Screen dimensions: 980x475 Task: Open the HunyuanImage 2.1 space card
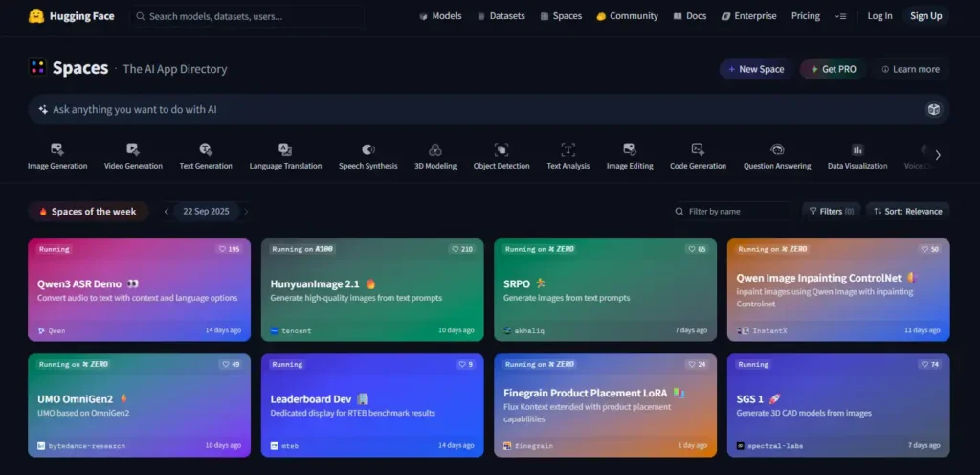point(372,290)
